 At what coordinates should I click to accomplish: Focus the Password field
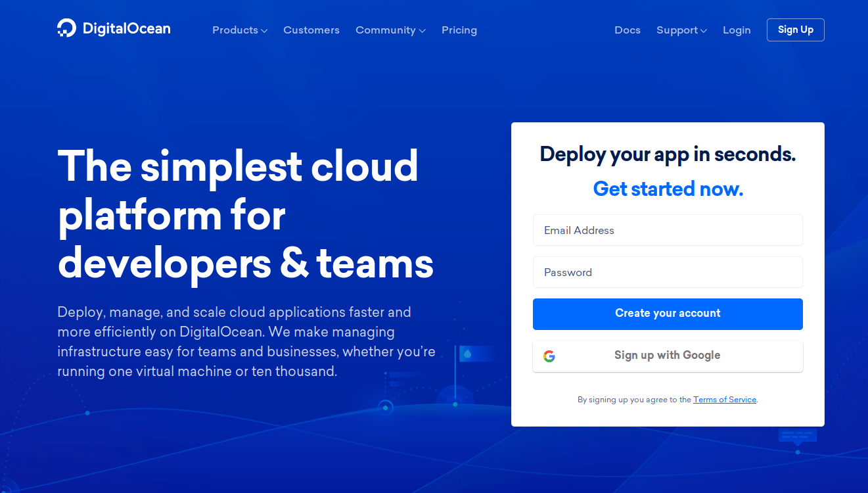tap(668, 272)
